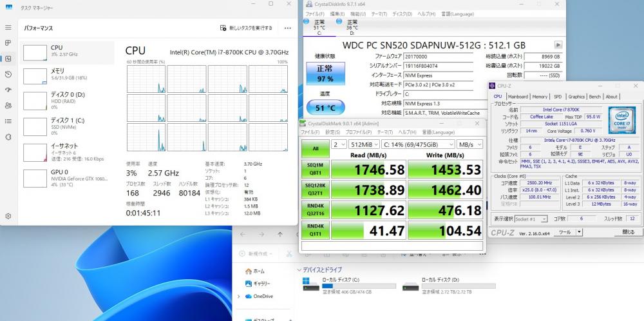Click health status 正常 97 % button
This screenshot has height=321, width=644.
coord(325,73)
